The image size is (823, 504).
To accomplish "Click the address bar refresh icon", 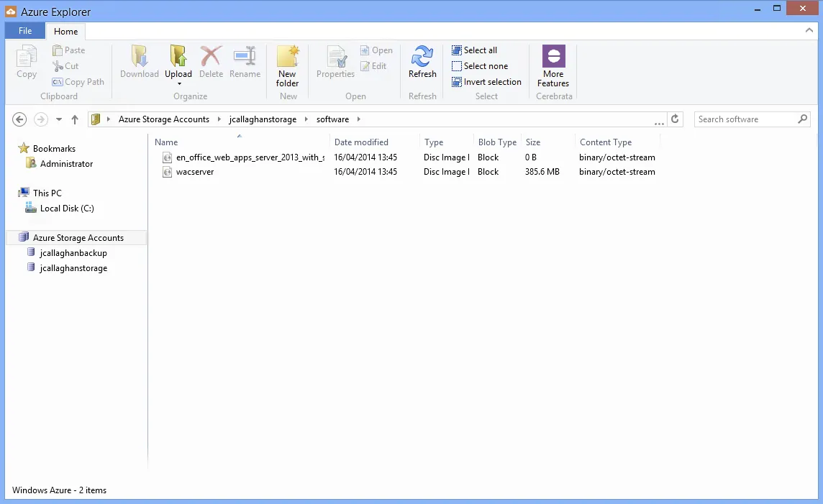I will pyautogui.click(x=675, y=119).
